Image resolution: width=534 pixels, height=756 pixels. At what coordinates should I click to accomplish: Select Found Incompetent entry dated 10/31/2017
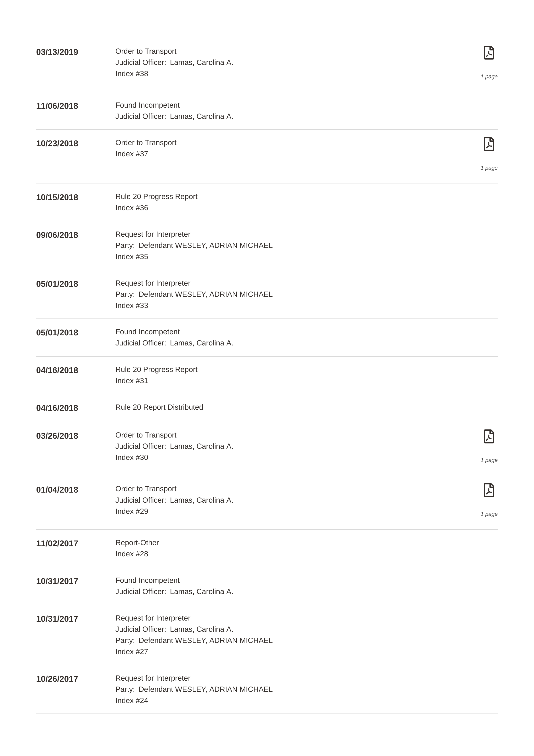[x=267, y=586]
